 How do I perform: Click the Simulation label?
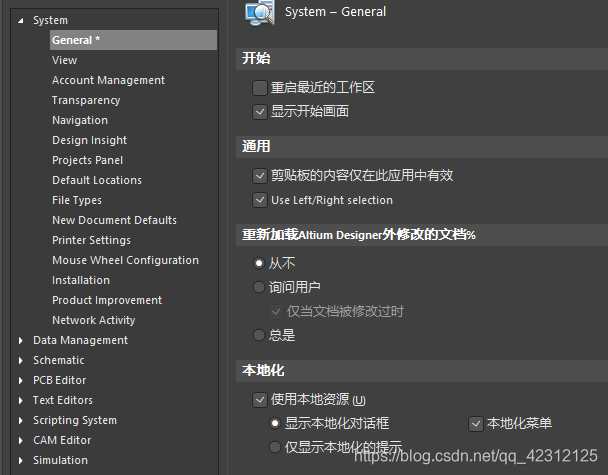pyautogui.click(x=60, y=460)
